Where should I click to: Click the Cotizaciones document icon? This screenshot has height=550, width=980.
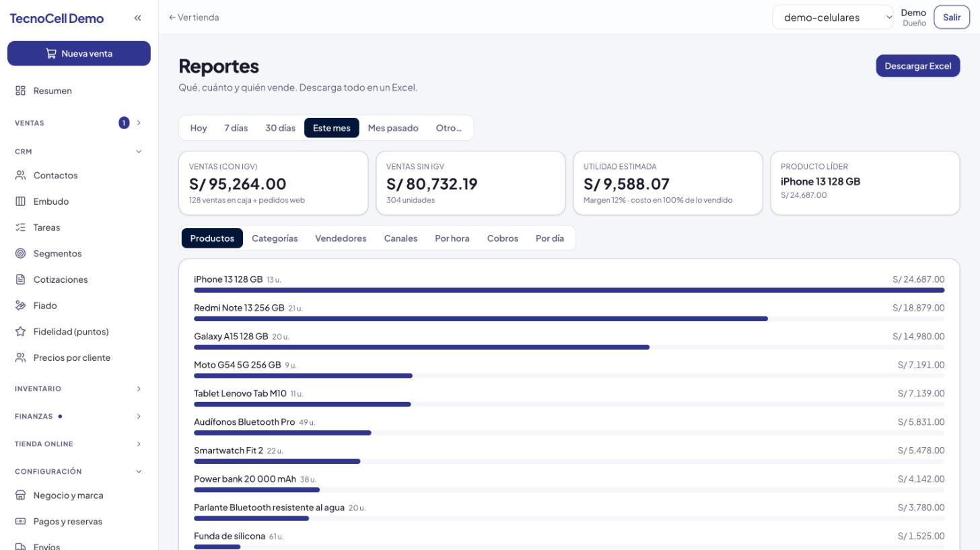[x=20, y=279]
